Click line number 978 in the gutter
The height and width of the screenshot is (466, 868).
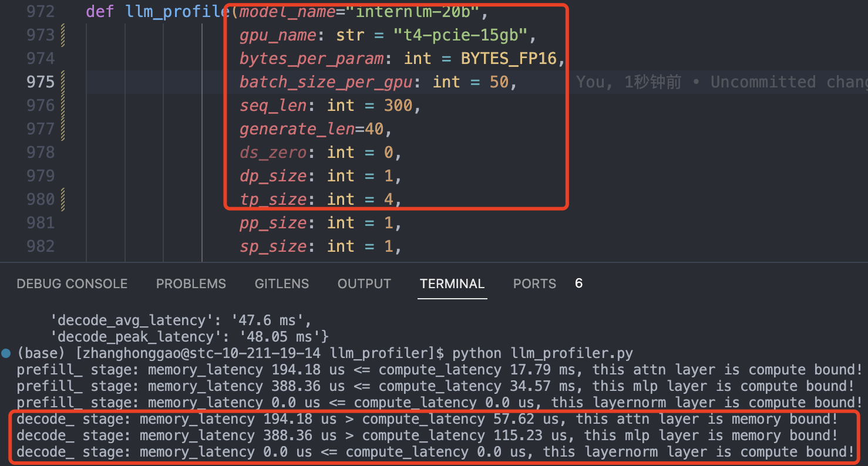click(x=41, y=153)
